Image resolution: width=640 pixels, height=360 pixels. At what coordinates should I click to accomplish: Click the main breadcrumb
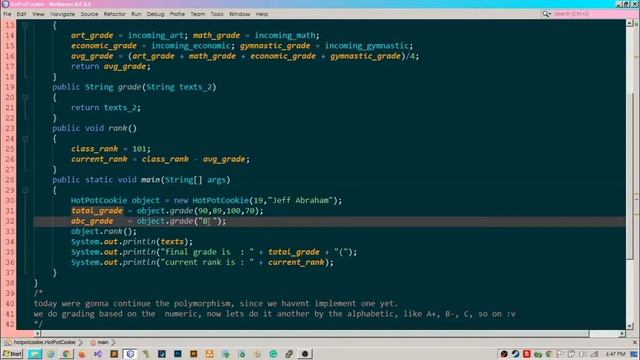[x=102, y=342]
